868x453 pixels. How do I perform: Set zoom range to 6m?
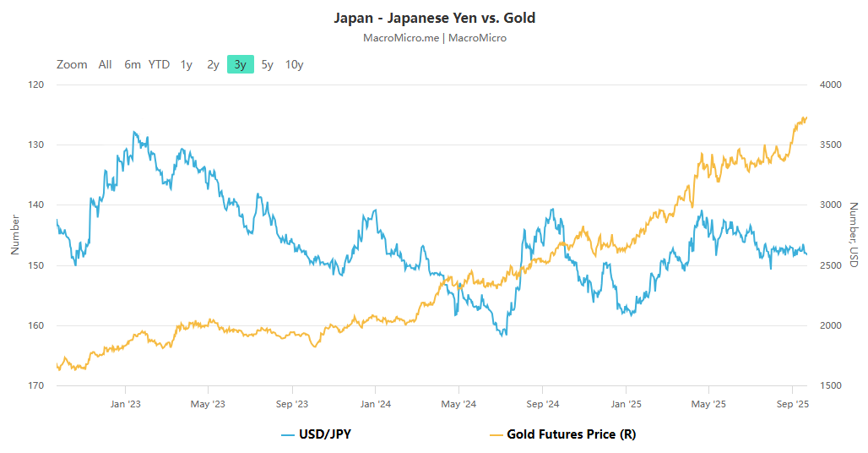[x=133, y=64]
